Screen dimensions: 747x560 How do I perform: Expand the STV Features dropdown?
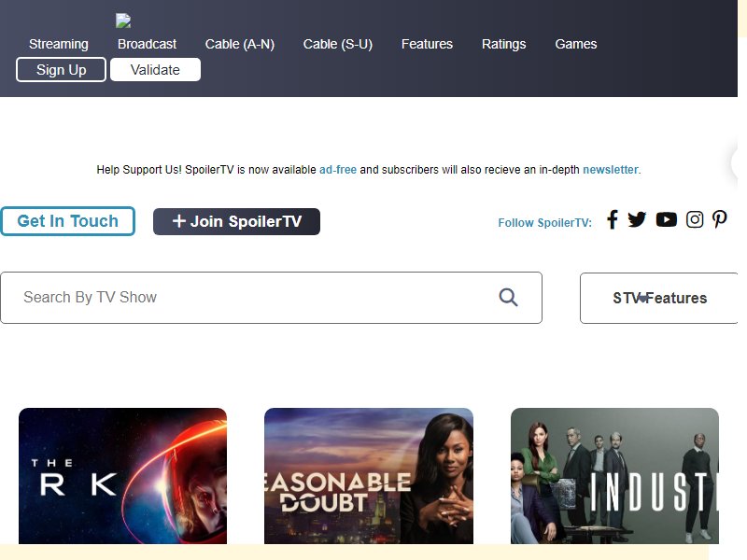[659, 298]
